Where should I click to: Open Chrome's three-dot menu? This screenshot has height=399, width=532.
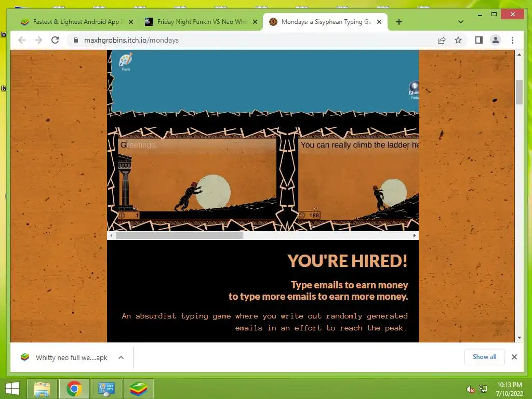click(x=512, y=40)
